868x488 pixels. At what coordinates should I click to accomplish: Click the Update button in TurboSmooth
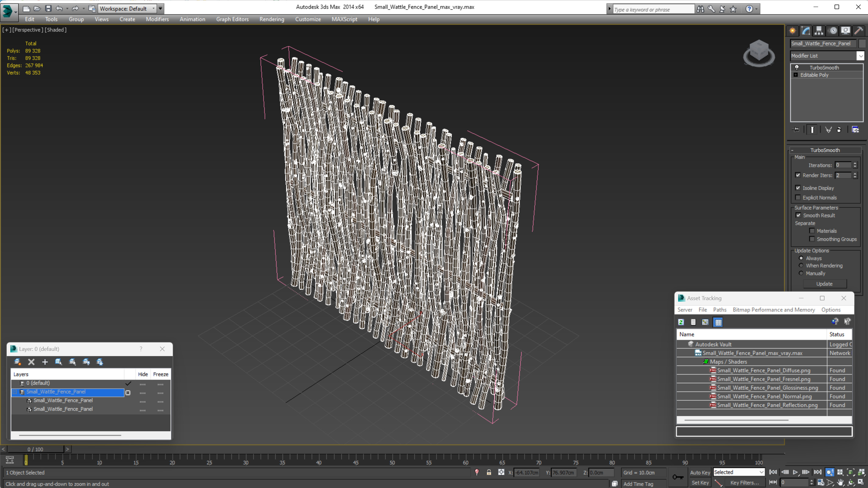[x=824, y=284]
